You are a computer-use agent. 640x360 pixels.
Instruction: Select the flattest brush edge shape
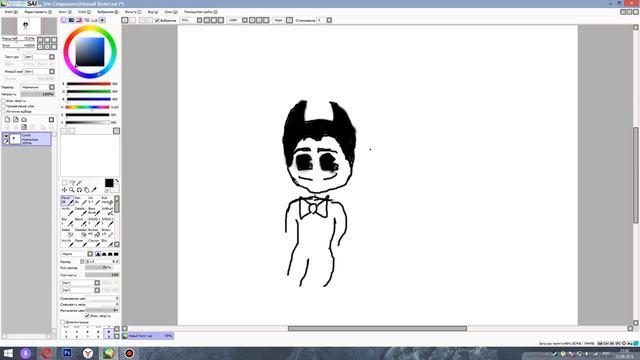click(x=116, y=254)
